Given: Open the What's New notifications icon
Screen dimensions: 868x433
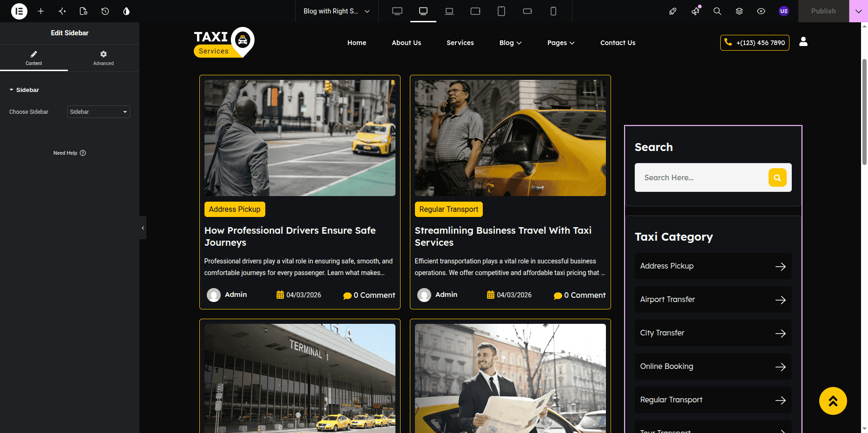Looking at the screenshot, I should (x=696, y=11).
